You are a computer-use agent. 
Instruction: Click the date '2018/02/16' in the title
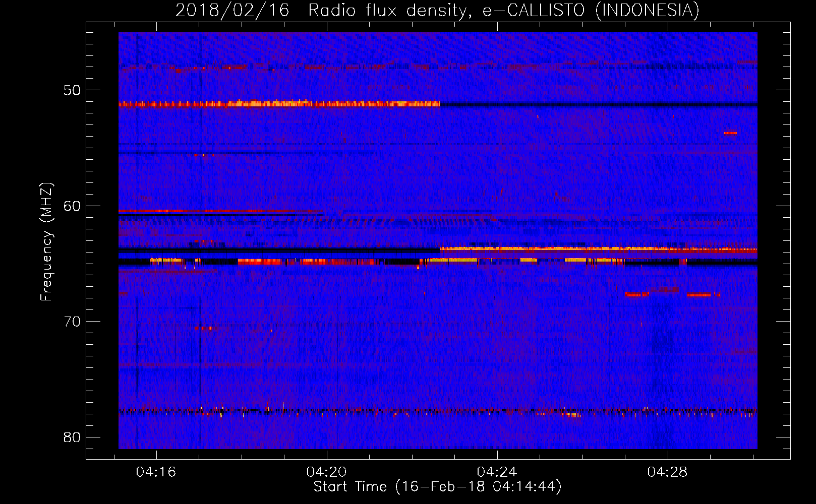coord(232,10)
